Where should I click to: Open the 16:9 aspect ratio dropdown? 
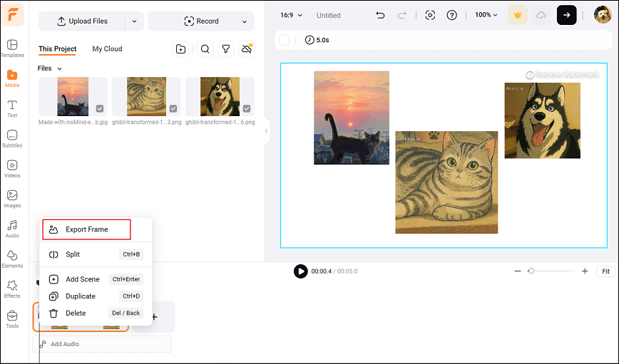pyautogui.click(x=291, y=15)
